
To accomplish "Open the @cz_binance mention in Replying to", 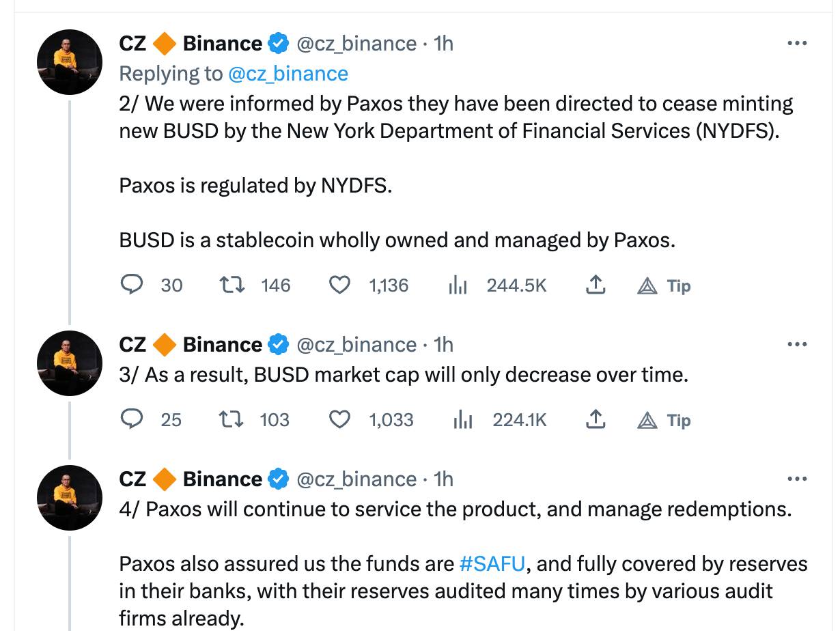I will click(288, 74).
